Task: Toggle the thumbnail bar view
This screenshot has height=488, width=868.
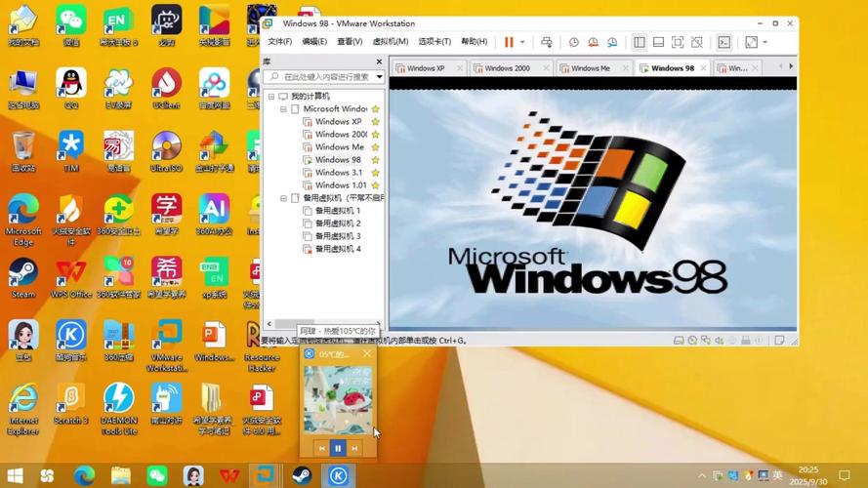Action: coord(658,42)
